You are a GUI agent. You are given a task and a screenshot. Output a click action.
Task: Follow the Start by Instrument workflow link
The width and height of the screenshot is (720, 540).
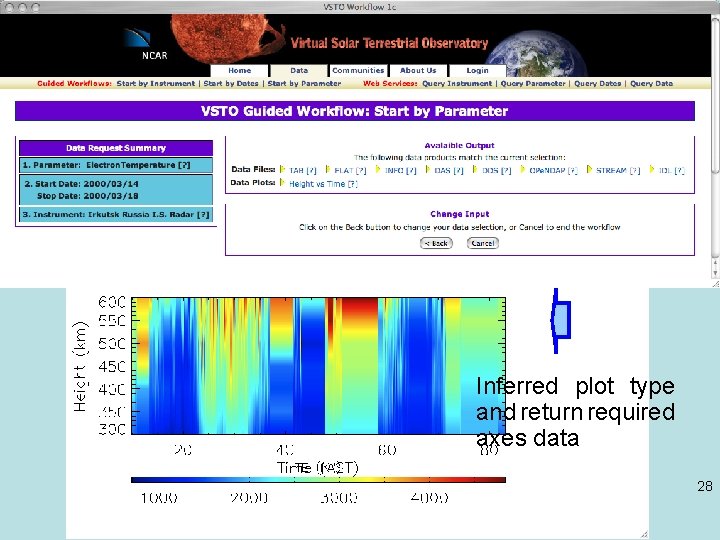pyautogui.click(x=156, y=84)
